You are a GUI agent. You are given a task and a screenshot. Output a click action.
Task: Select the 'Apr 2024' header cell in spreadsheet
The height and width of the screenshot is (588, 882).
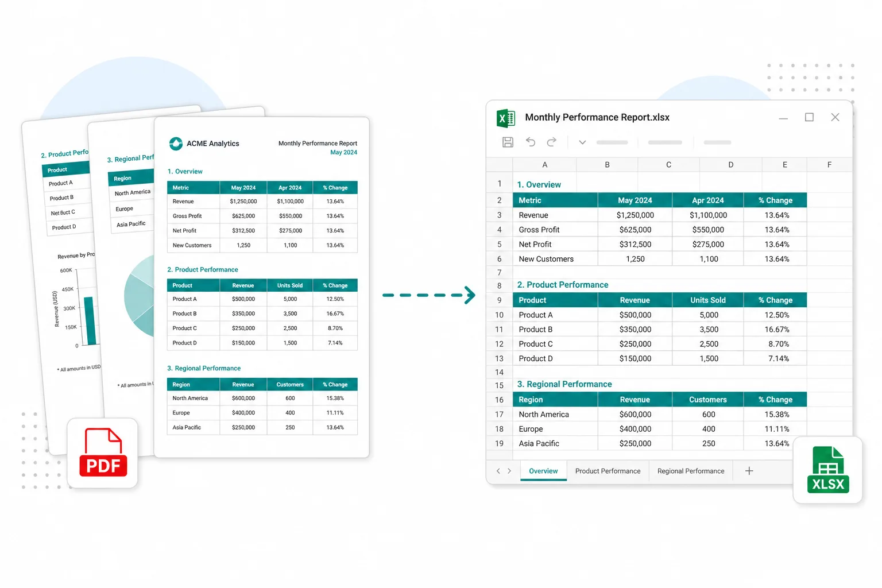tap(708, 200)
